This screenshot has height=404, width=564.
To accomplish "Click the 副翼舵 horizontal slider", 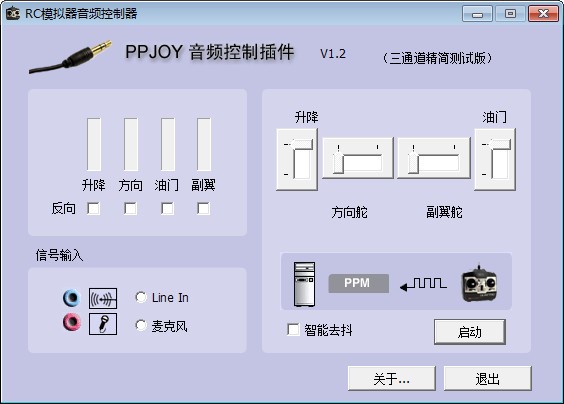I will 434,158.
